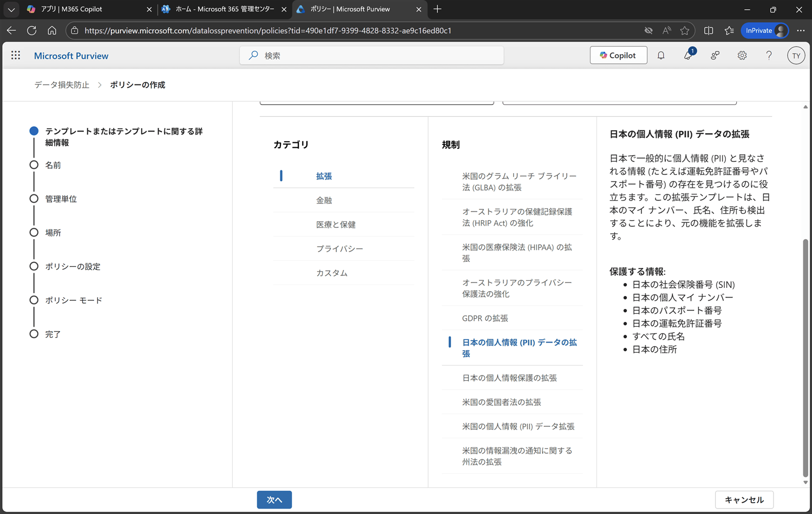The height and width of the screenshot is (514, 812).
Task: Choose 米国の情報漏洩の通知に関する州法の拡張
Action: coord(512,456)
